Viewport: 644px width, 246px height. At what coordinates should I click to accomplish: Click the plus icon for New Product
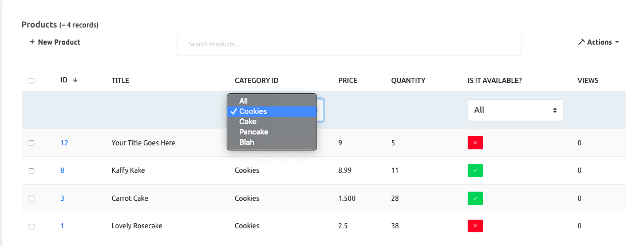[x=32, y=42]
